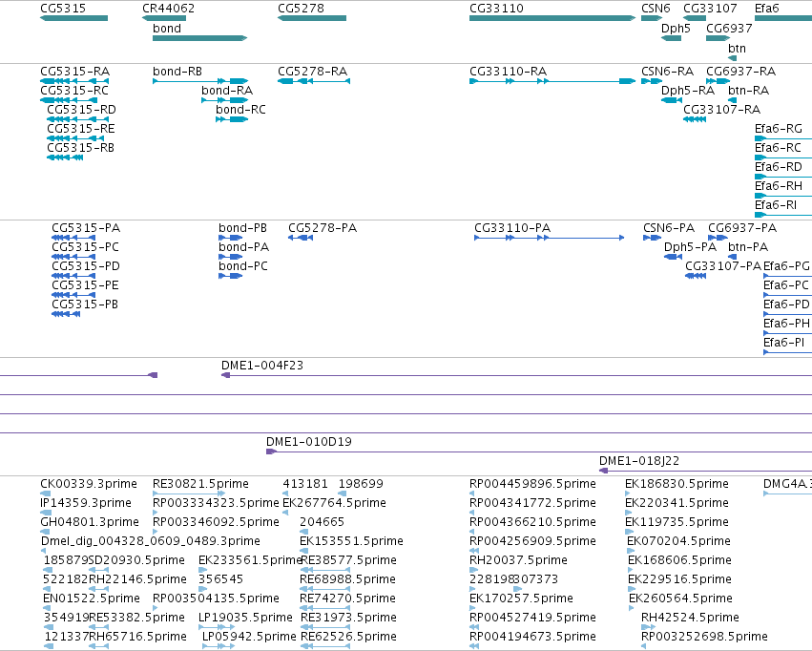The height and width of the screenshot is (651, 812).
Task: Click transcript CG5315-RD
Action: [77, 119]
